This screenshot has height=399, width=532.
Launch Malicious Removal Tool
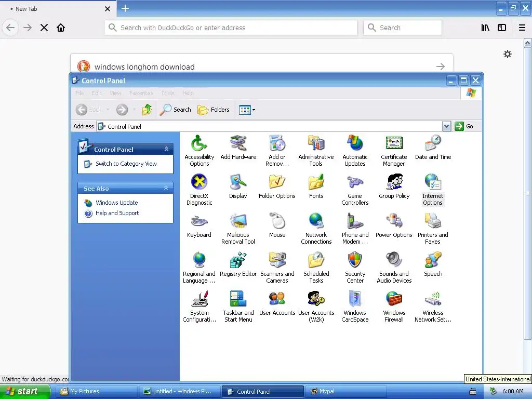tap(238, 229)
